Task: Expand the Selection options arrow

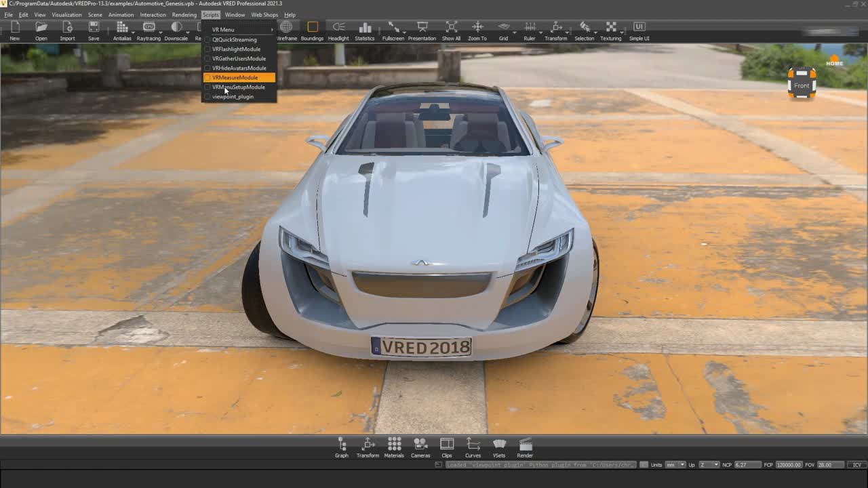Action: pos(596,32)
